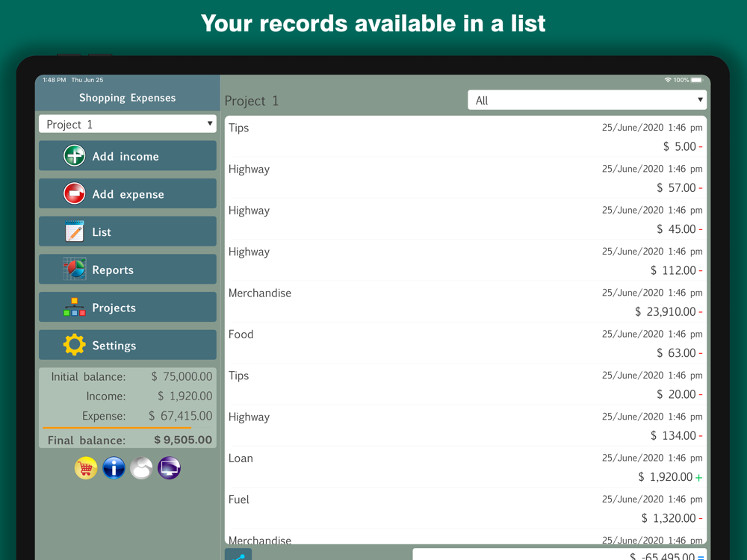The image size is (747, 560).
Task: Select the Highway record of $45.00
Action: tap(465, 219)
